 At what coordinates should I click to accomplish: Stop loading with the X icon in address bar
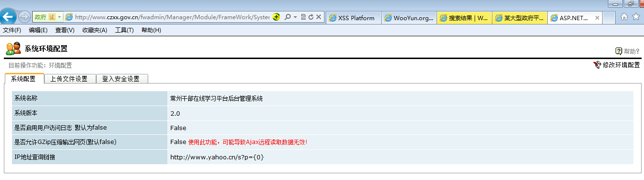pyautogui.click(x=319, y=17)
